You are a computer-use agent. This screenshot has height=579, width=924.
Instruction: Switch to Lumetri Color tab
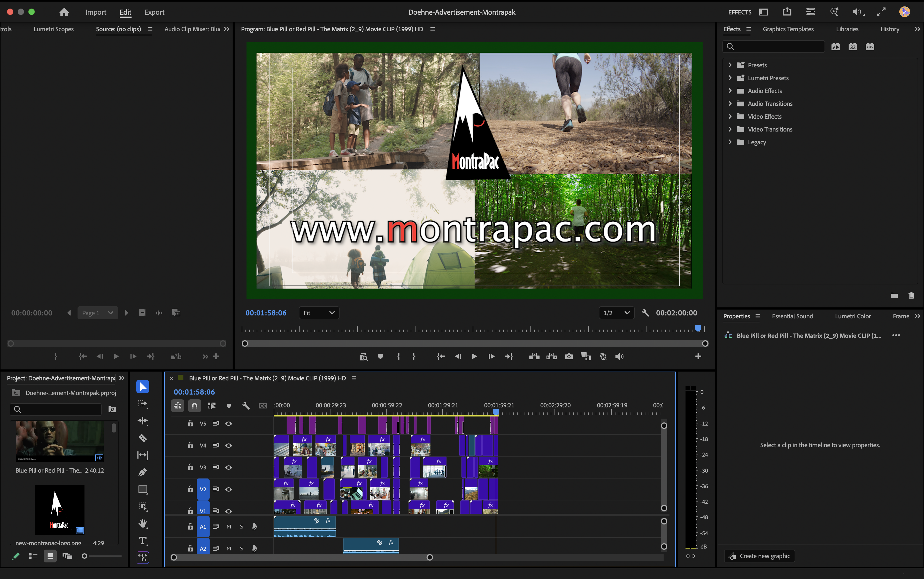click(853, 316)
